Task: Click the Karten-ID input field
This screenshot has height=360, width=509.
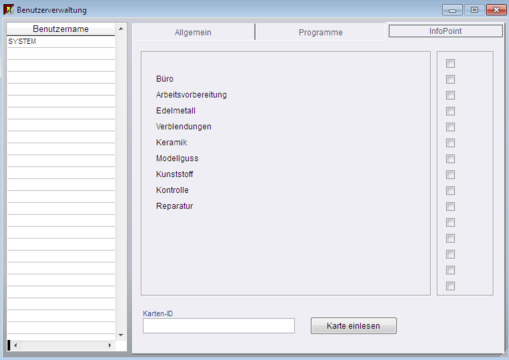Action: pos(219,326)
